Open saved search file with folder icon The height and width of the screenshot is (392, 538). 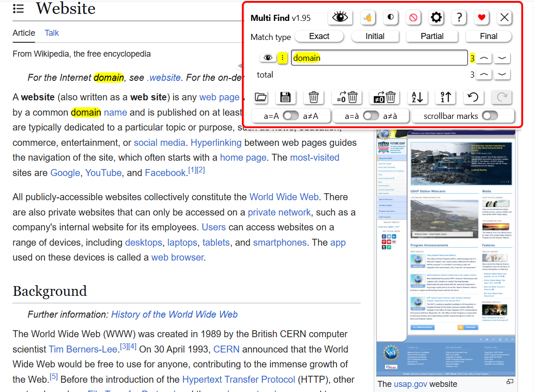[261, 97]
